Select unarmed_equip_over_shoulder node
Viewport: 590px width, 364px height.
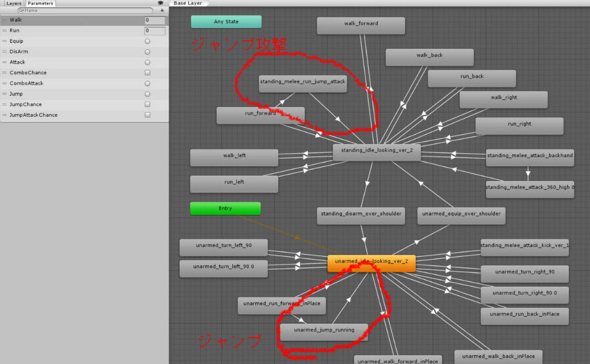(x=462, y=216)
